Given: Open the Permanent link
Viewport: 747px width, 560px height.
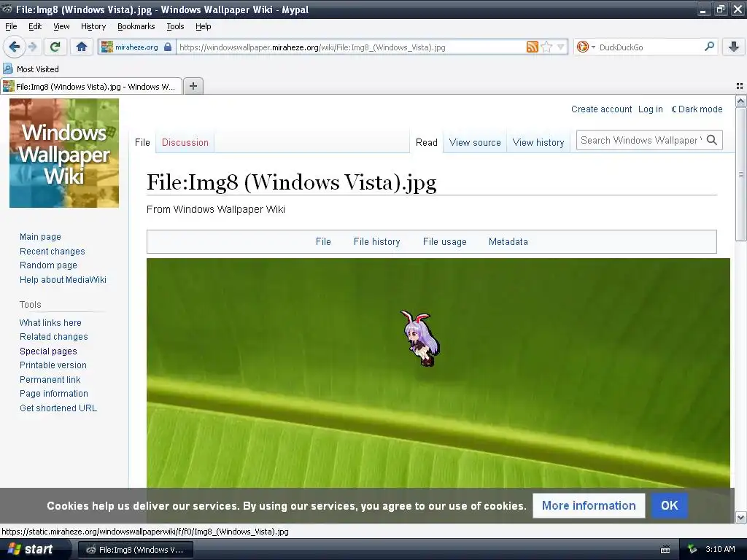Looking at the screenshot, I should (50, 379).
